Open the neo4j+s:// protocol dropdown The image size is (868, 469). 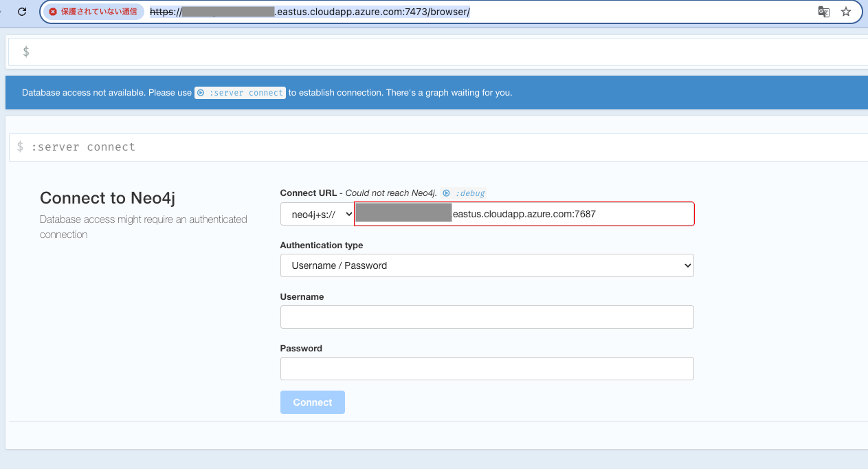[x=318, y=214]
